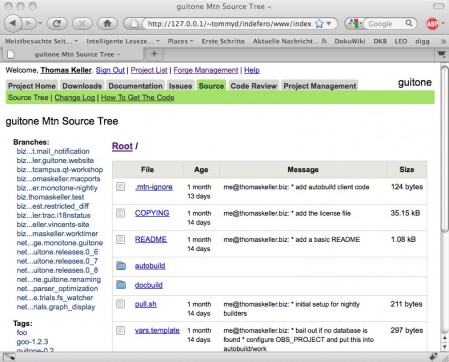Switch to the Issues tab
This screenshot has height=362, width=449.
click(x=180, y=86)
